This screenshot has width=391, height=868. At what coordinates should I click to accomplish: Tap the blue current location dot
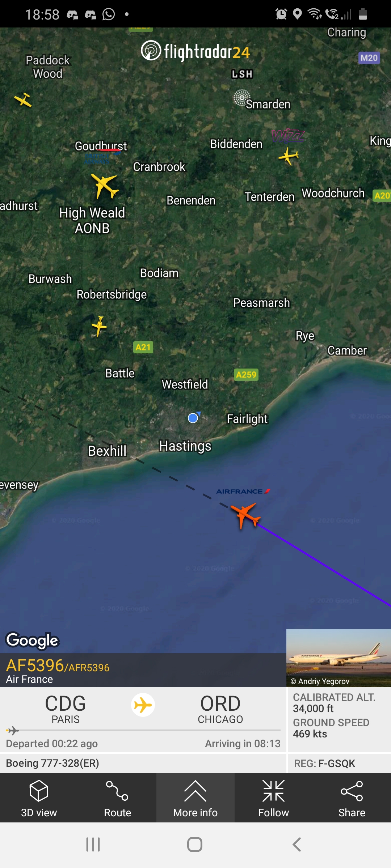pos(193,418)
